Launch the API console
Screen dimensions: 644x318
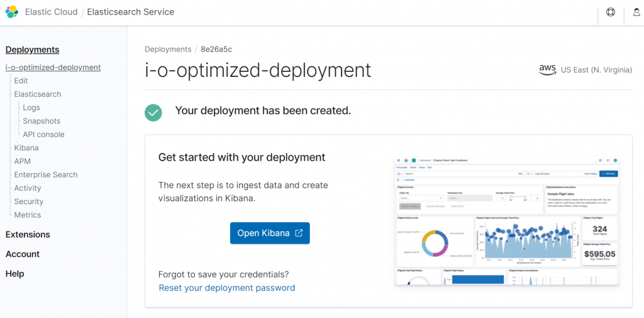43,134
